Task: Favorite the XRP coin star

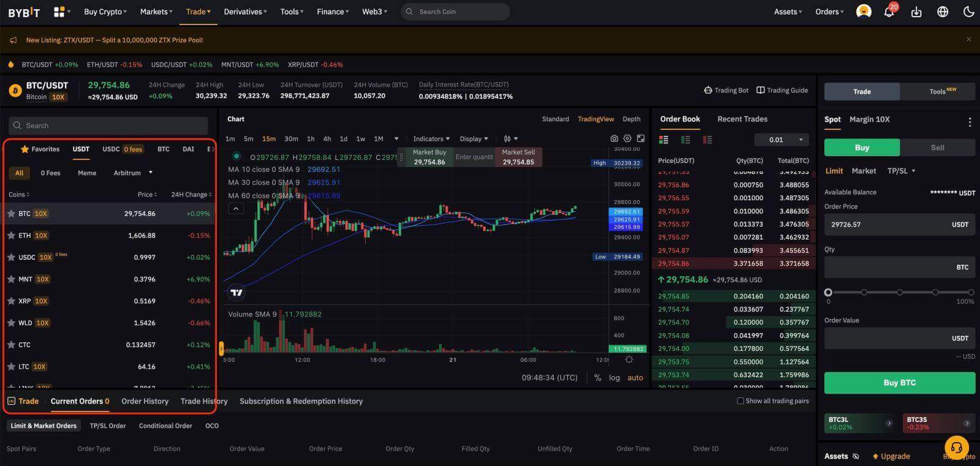Action: [x=11, y=301]
